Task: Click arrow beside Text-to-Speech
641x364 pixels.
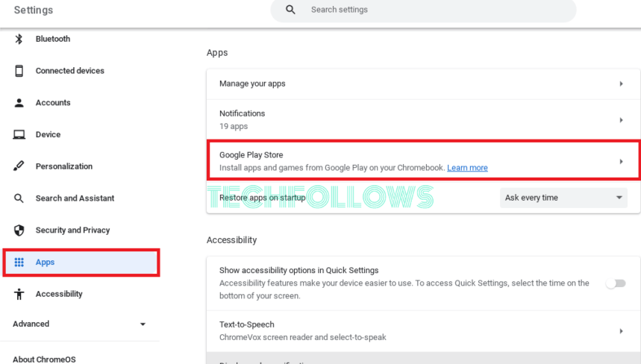Action: (x=621, y=331)
